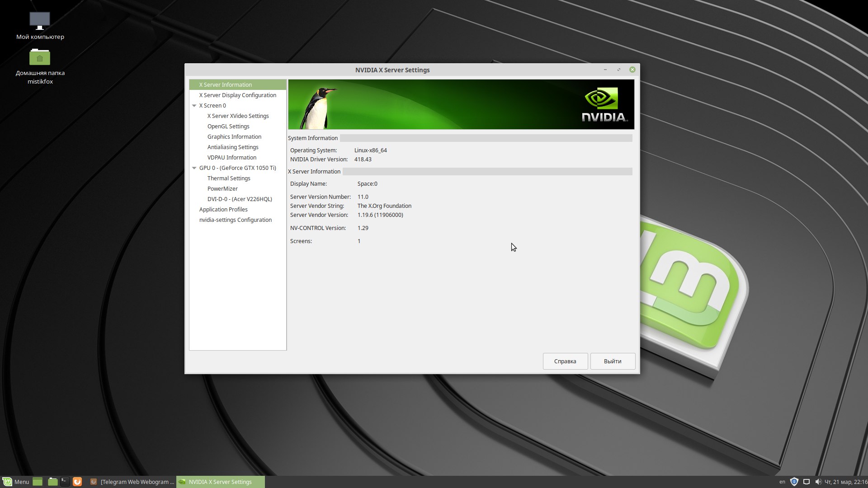
Task: Click the Выйти quit button
Action: (613, 361)
